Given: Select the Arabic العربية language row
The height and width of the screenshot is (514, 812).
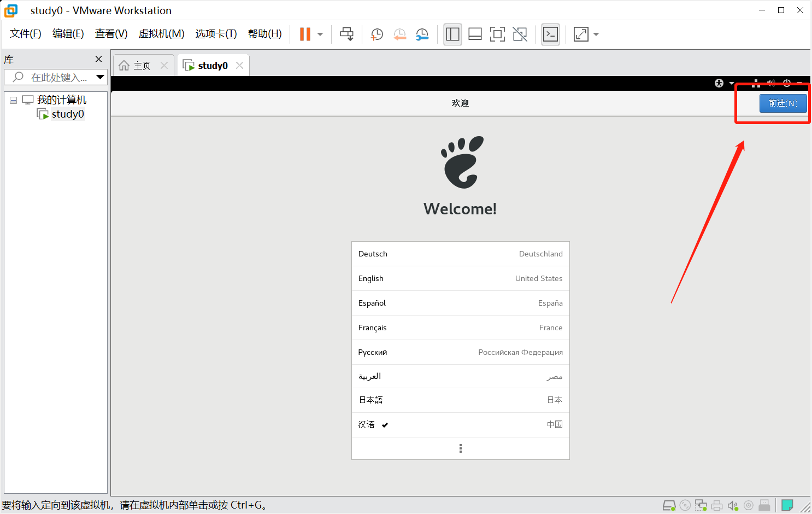Looking at the screenshot, I should coord(461,376).
